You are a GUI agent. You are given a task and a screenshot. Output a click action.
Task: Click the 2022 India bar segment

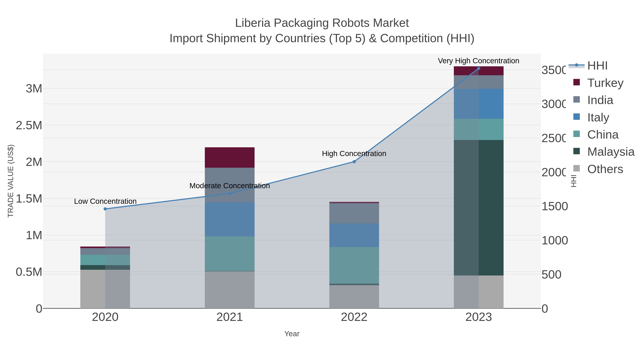354,213
